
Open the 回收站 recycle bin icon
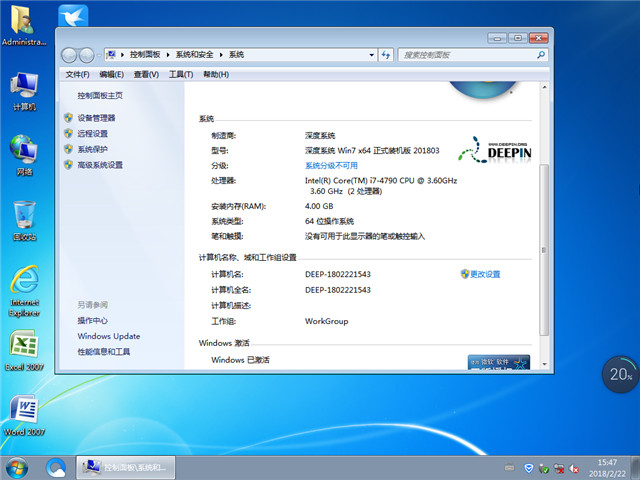point(24,220)
